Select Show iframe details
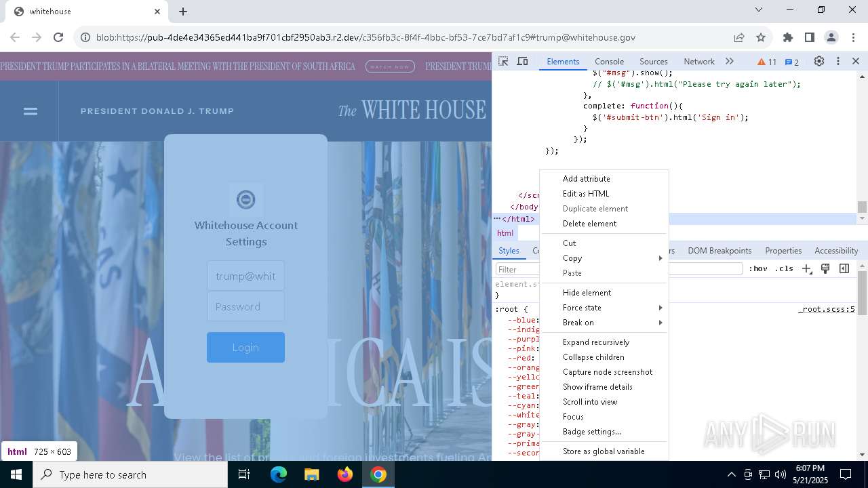This screenshot has width=868, height=488. pos(604,387)
